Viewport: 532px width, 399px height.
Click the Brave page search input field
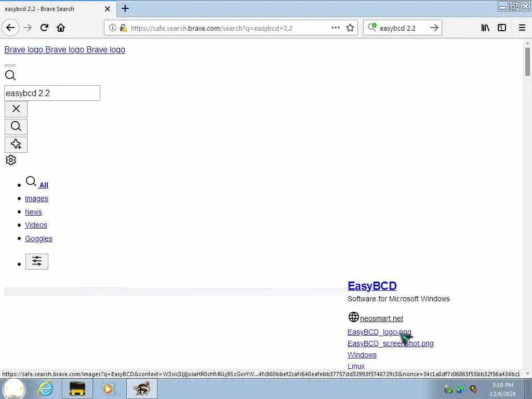tap(52, 93)
